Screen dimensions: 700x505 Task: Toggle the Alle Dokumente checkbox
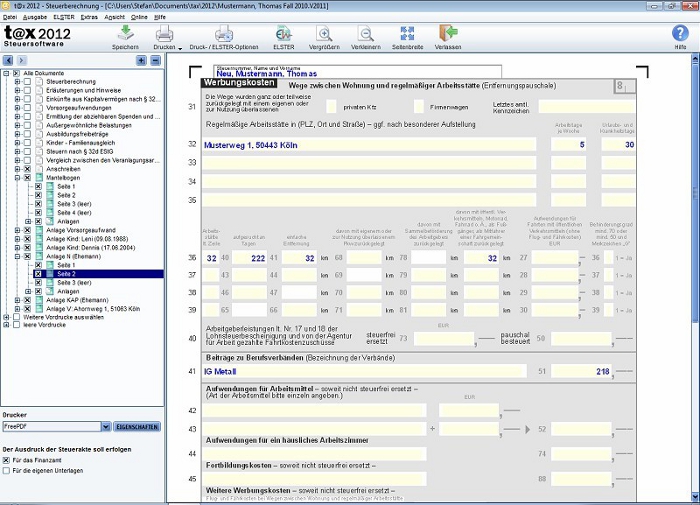click(16, 73)
